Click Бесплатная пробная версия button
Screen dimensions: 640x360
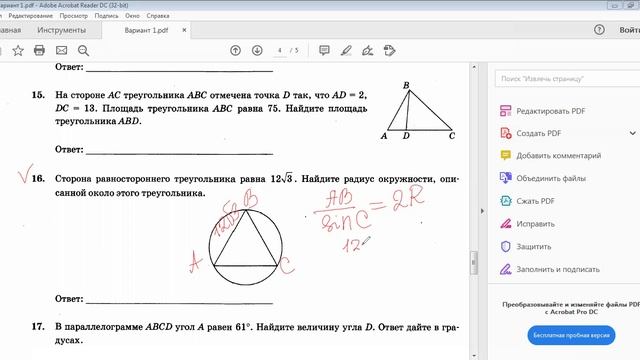571,335
